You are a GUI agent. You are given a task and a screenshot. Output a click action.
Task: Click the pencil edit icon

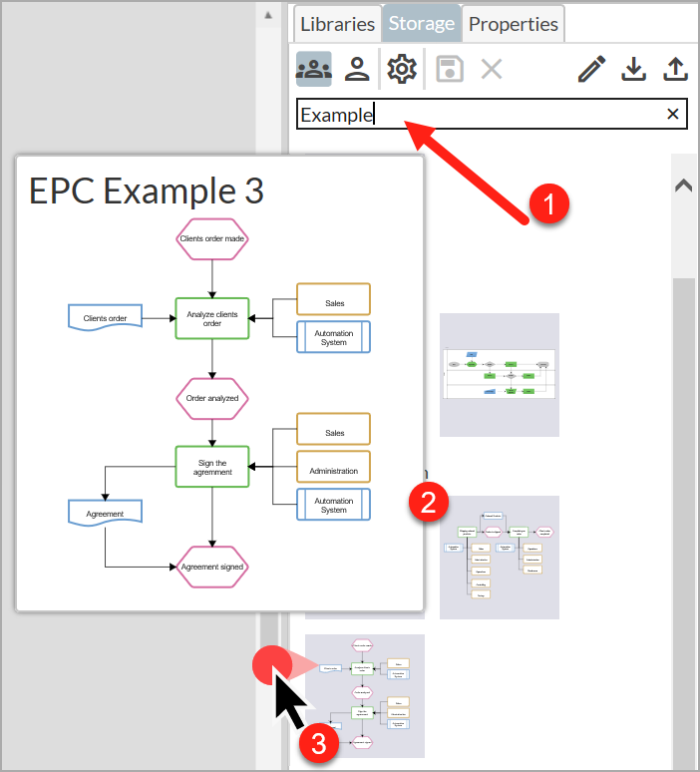[591, 69]
